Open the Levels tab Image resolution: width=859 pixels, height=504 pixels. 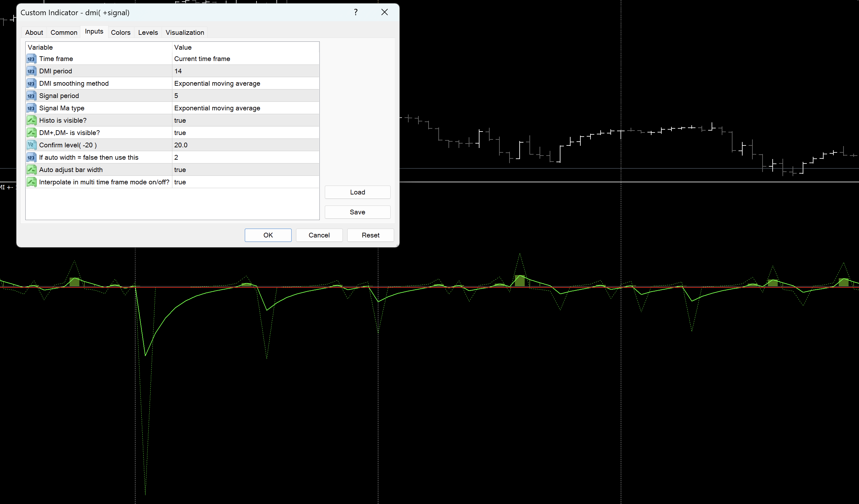(x=148, y=32)
